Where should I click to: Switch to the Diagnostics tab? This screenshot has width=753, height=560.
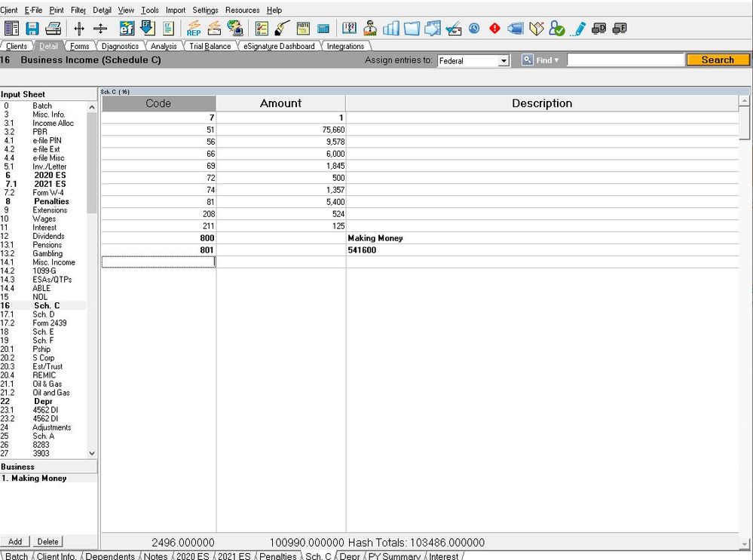click(x=120, y=47)
